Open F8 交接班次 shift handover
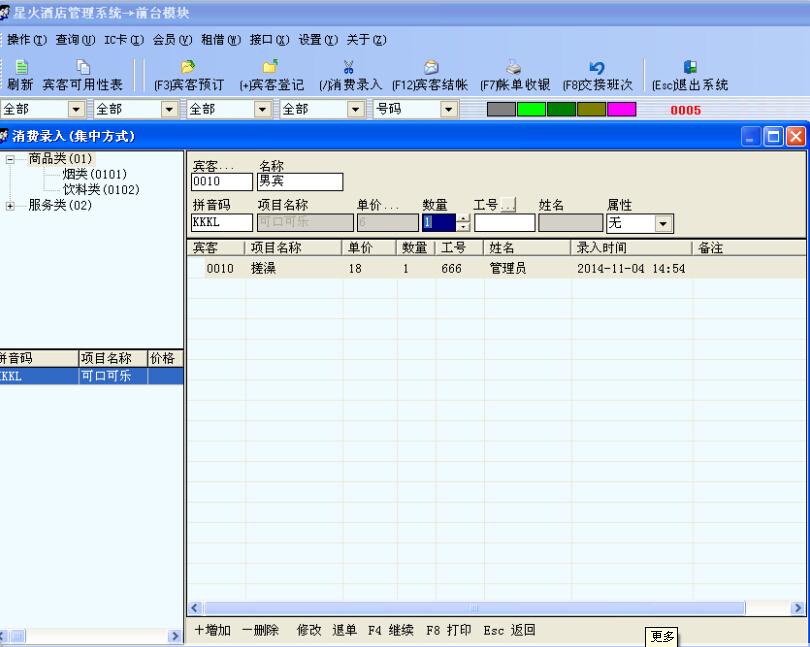Viewport: 810px width, 647px height. click(x=598, y=75)
